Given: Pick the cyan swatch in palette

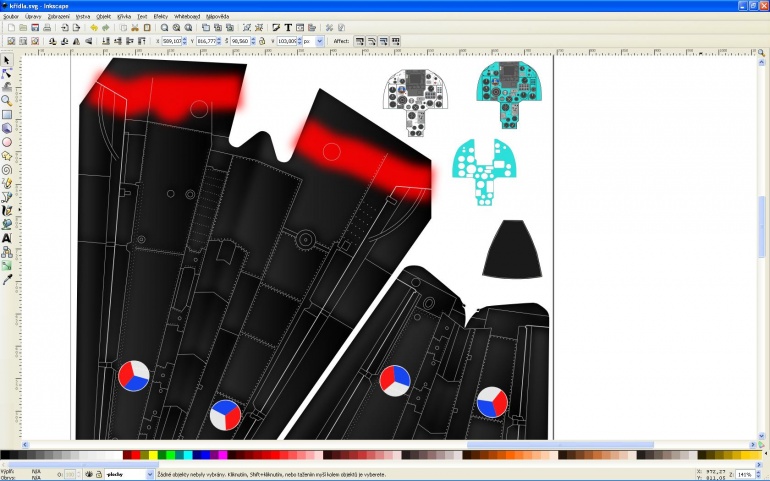Looking at the screenshot, I should point(188,455).
